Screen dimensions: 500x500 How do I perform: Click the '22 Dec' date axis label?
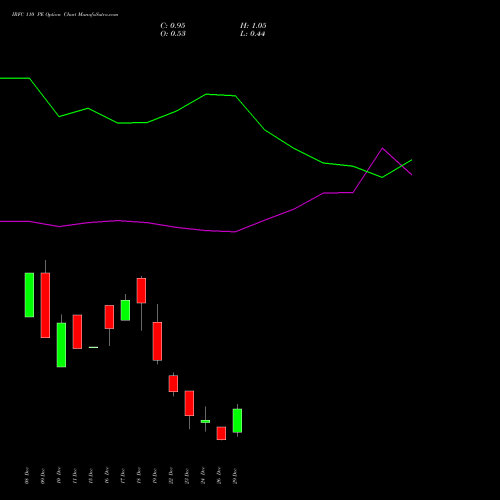(x=171, y=476)
